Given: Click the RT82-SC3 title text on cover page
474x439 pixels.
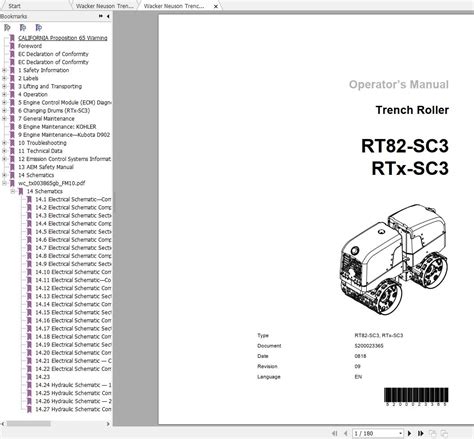Looking at the screenshot, I should click(405, 146).
